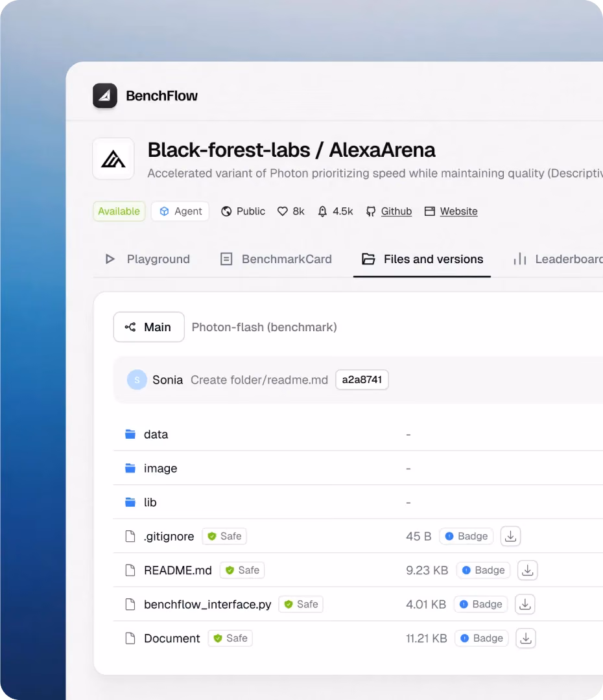Open the data folder

coord(156,434)
